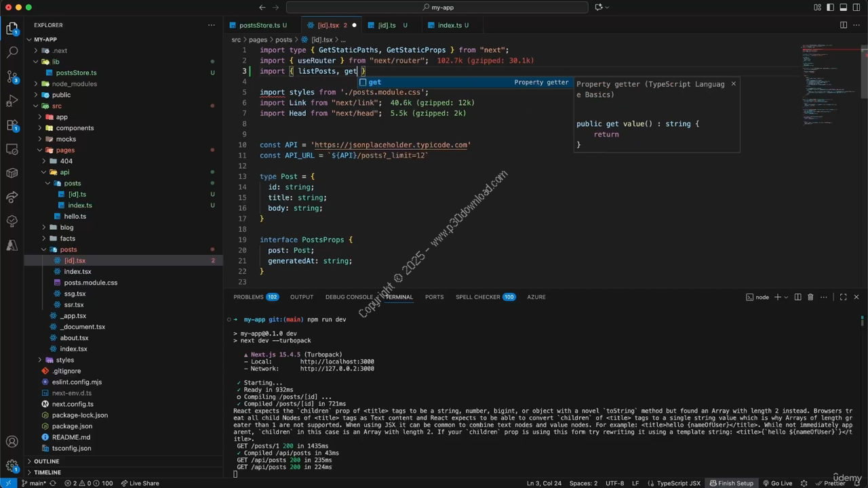Open the new terminal launch profile dropdown
The image size is (868, 488).
pyautogui.click(x=787, y=297)
